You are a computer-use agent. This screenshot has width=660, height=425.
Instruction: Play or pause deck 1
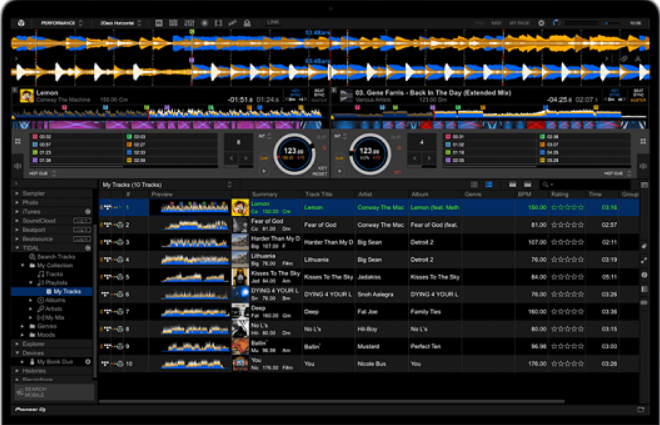pos(264,171)
